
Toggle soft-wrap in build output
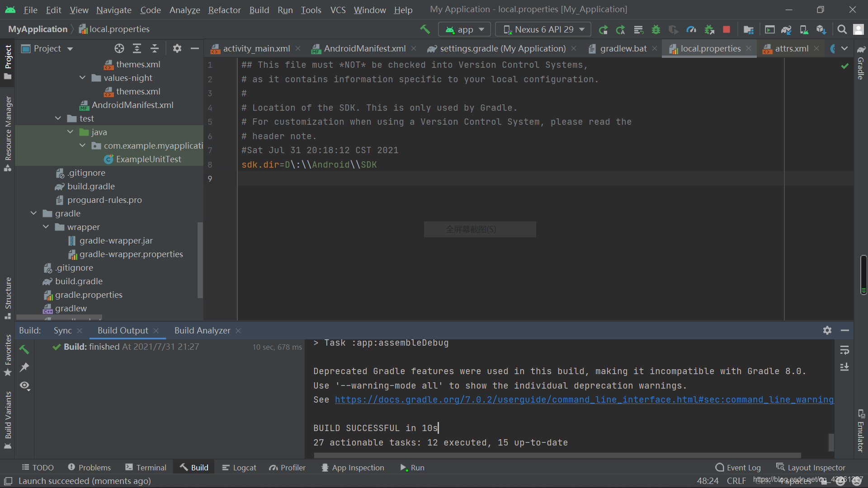pos(844,350)
